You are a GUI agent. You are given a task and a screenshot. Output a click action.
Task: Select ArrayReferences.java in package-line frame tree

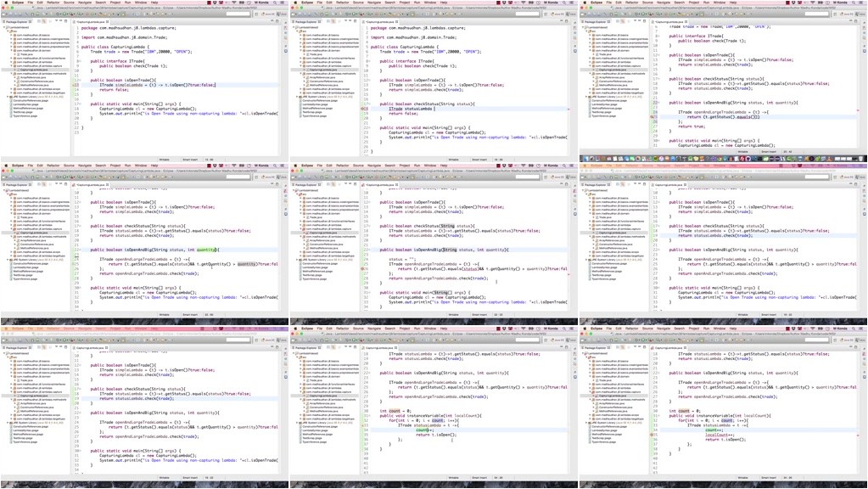point(33,77)
